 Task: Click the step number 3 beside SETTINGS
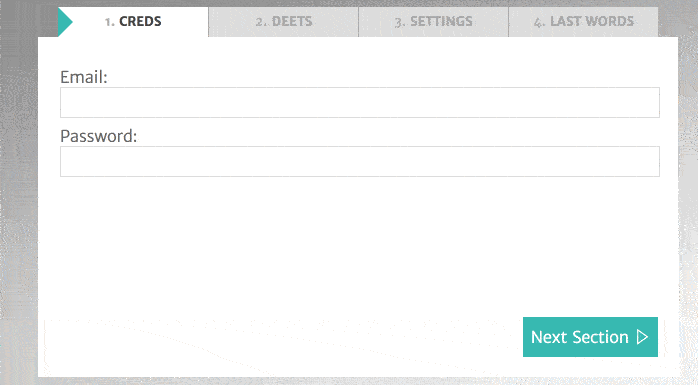pos(400,22)
